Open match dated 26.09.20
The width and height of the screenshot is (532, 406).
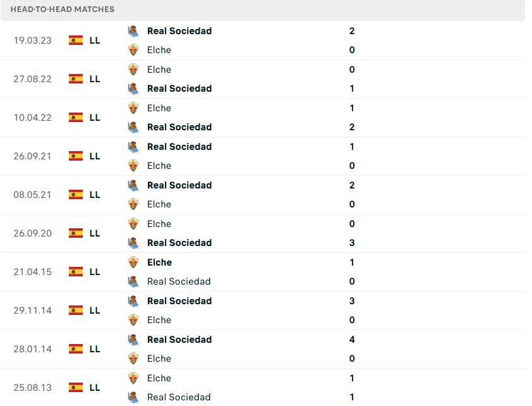coord(33,233)
